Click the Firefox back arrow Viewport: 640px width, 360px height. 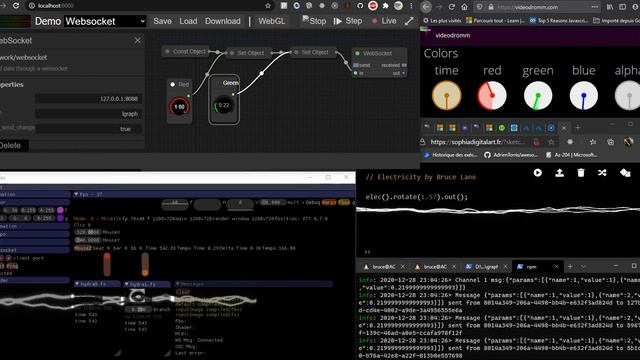426,7
